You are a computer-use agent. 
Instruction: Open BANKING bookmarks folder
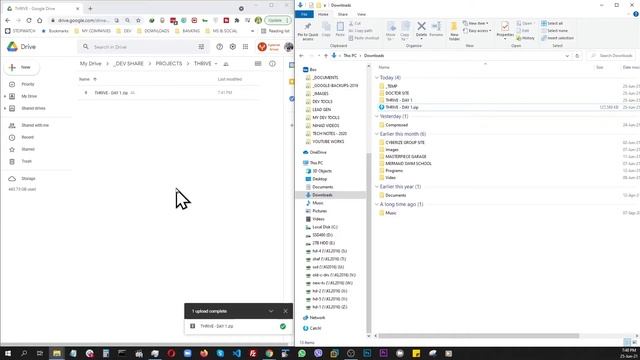[188, 31]
